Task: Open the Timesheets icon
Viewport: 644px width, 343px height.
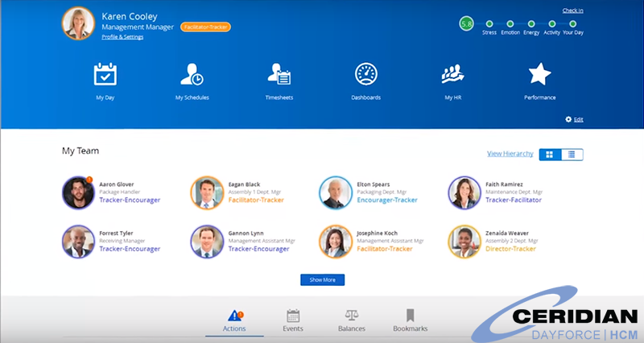Action: coord(279,75)
